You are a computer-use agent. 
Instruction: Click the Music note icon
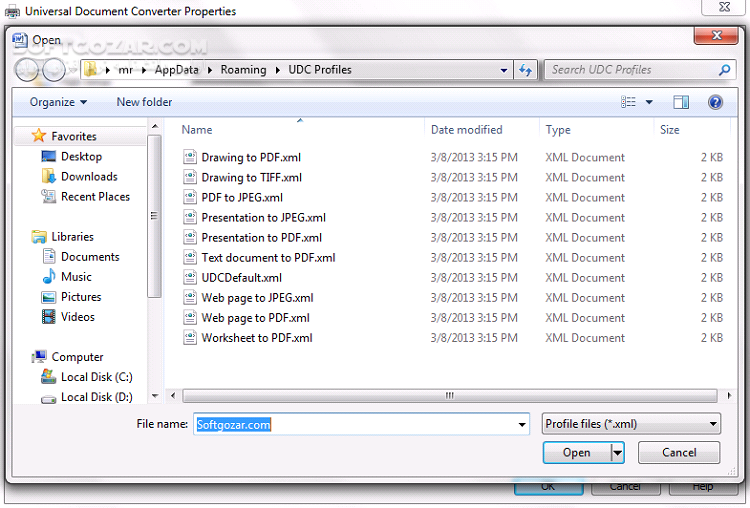click(x=49, y=276)
